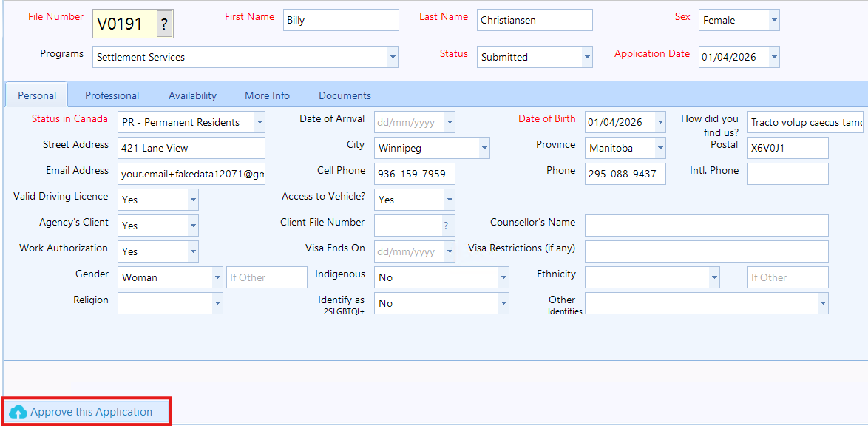
Task: Focus the How did you find us field
Action: 805,122
